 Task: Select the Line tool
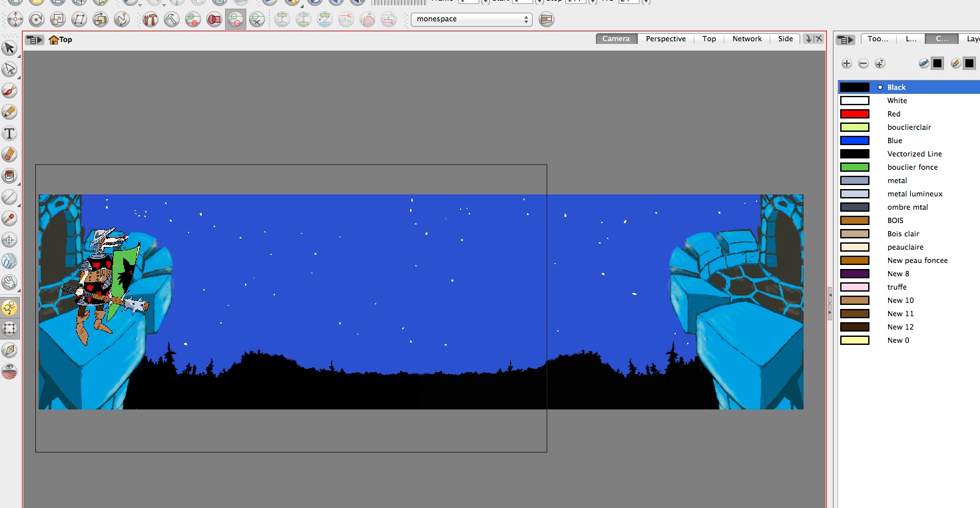(x=9, y=197)
